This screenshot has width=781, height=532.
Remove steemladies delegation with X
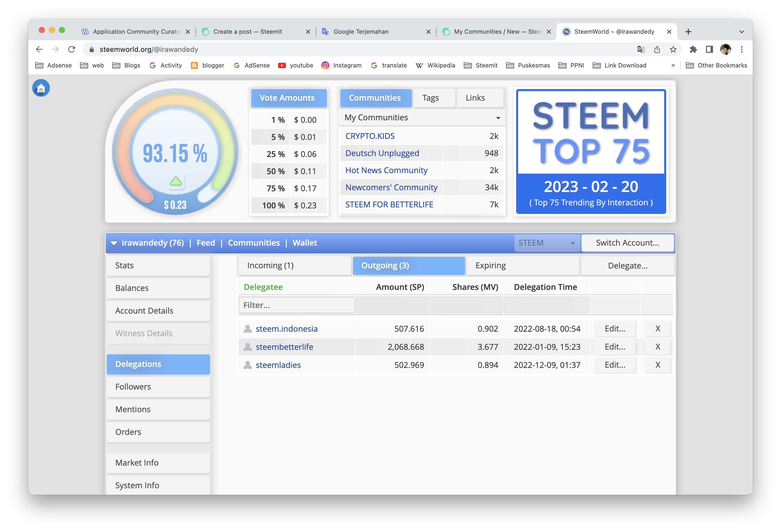tap(657, 365)
